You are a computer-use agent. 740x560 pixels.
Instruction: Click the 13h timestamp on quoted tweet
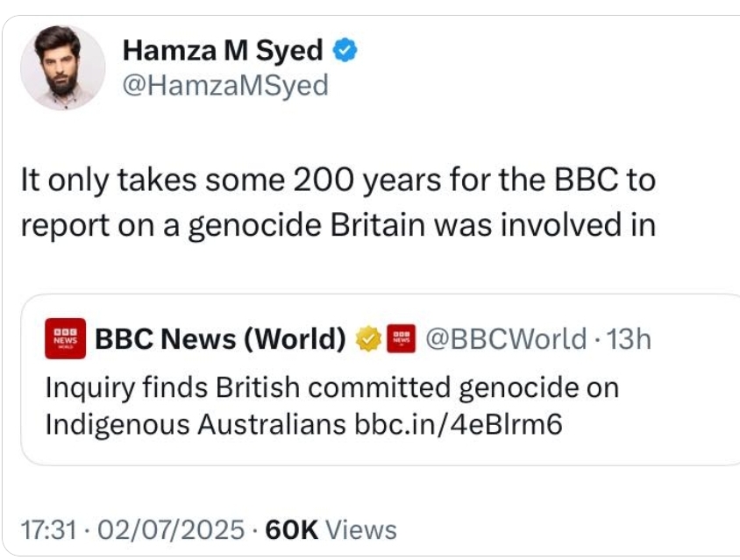[x=629, y=338]
